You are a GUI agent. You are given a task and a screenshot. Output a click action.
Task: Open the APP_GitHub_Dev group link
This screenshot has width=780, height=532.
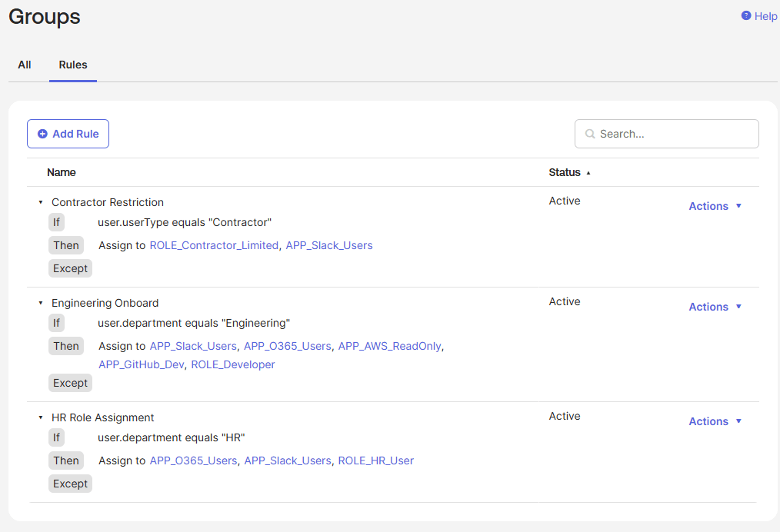point(142,364)
